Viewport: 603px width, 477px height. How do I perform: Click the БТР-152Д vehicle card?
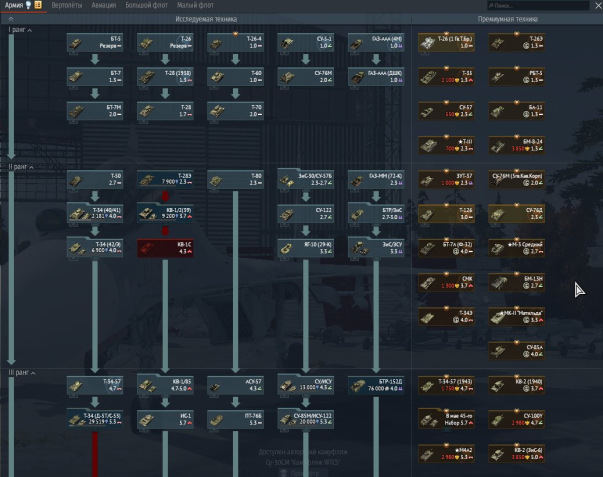[374, 385]
